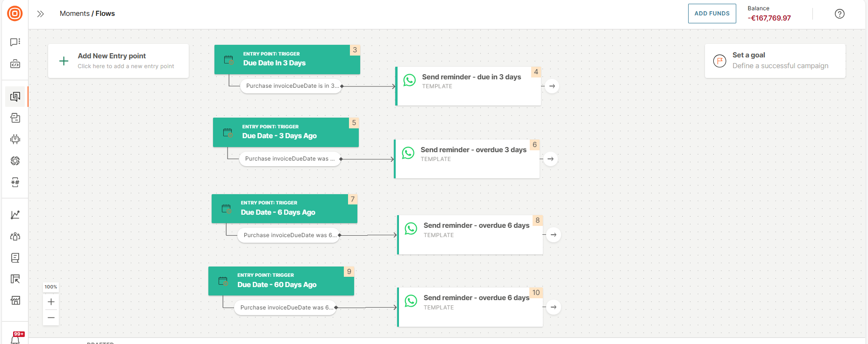Open the Conversations inbox sidebar icon
This screenshot has height=344, width=868.
click(x=15, y=118)
